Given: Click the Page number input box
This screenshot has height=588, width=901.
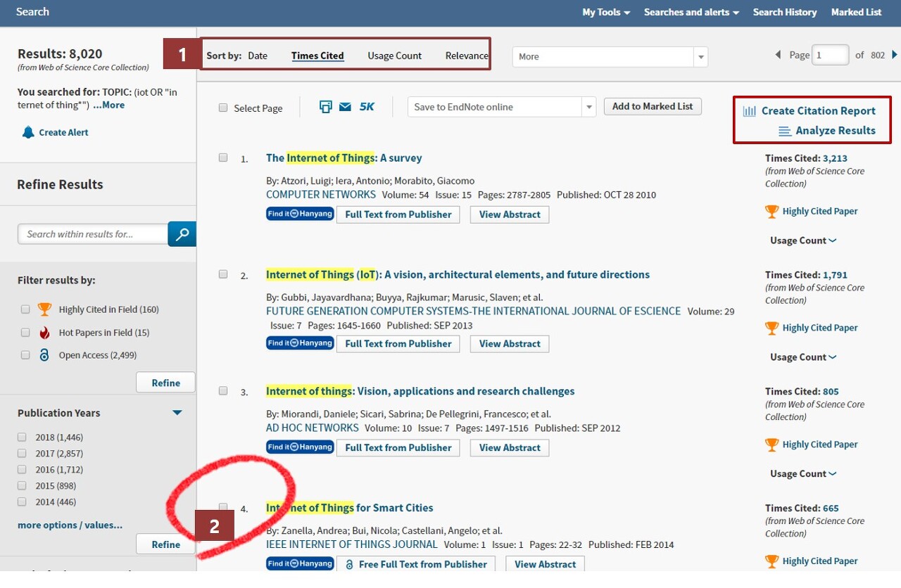Looking at the screenshot, I should point(830,55).
